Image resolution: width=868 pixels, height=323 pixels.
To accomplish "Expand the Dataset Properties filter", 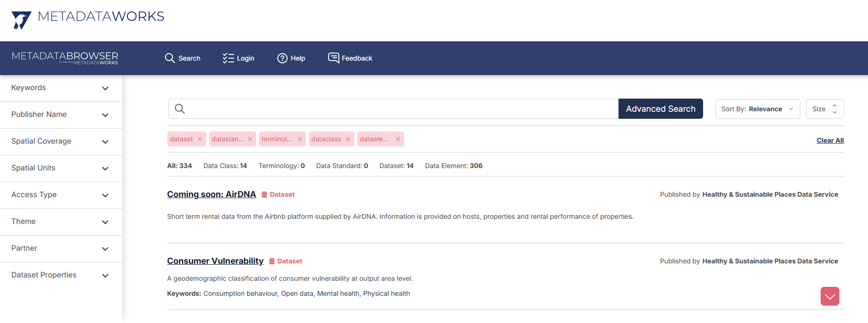I will pyautogui.click(x=61, y=276).
